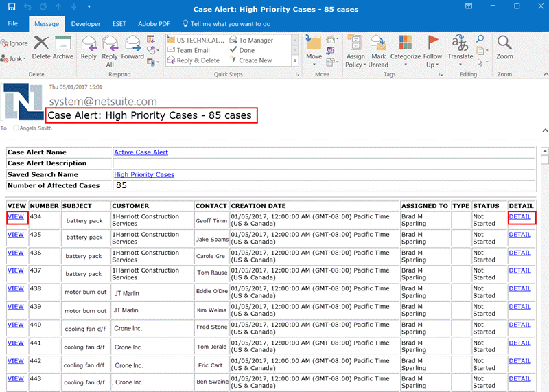Save the message with the floppy icon
Viewport: 549px width, 392px height.
coord(12,7)
